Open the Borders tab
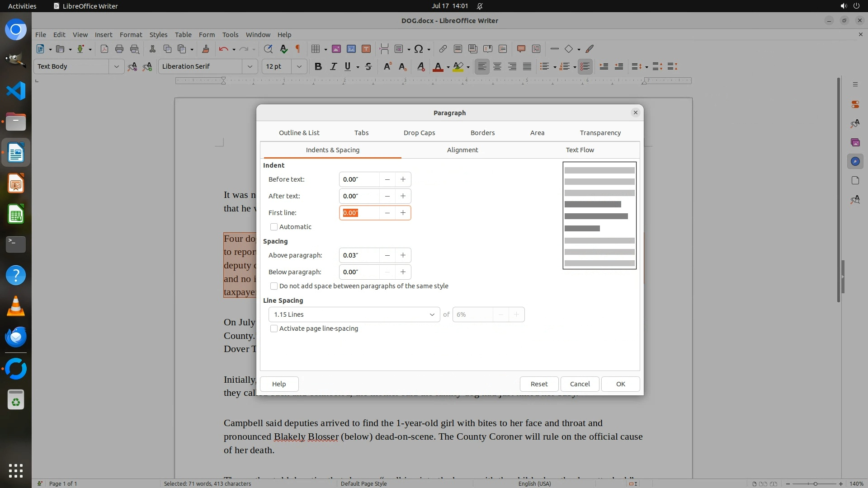 pos(482,133)
